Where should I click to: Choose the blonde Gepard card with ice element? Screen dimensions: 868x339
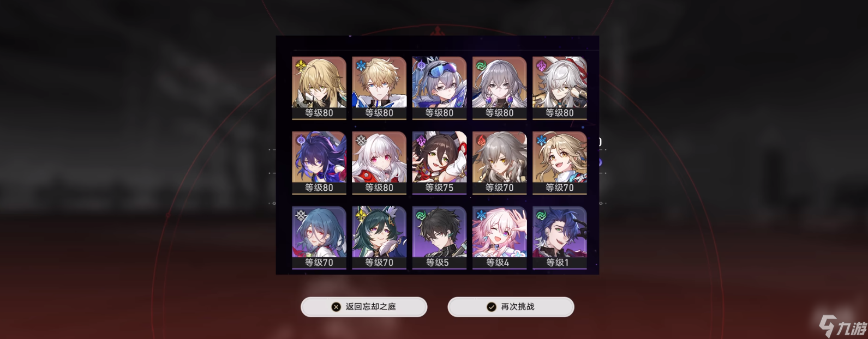click(x=379, y=88)
